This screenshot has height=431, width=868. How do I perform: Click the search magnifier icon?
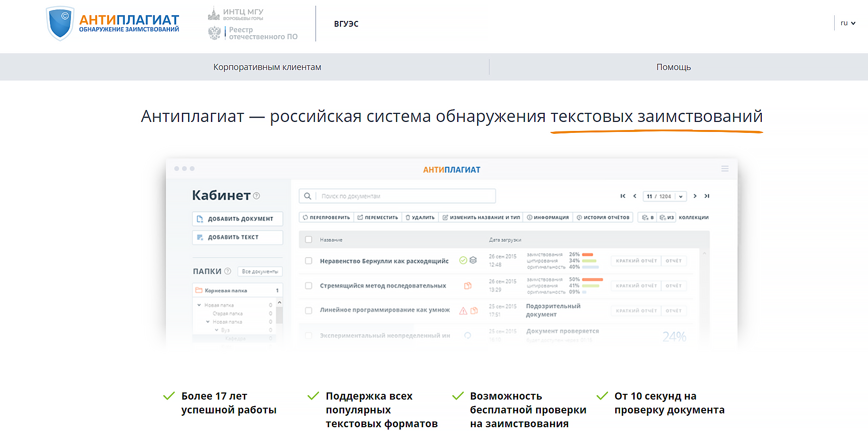308,196
